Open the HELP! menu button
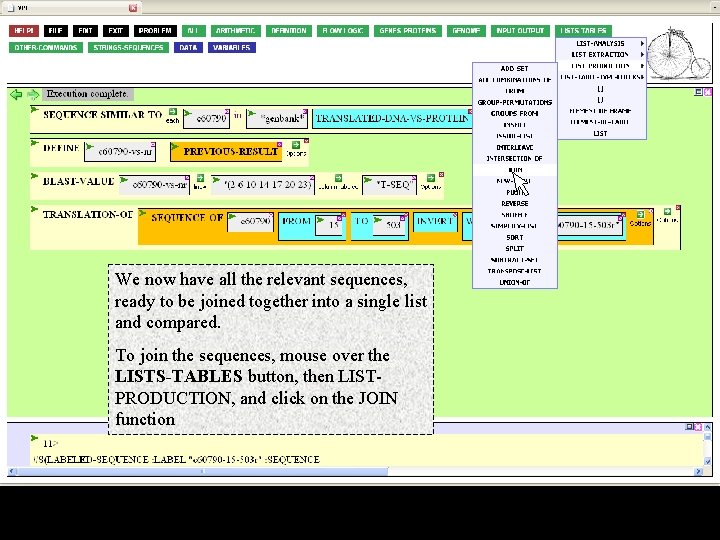This screenshot has height=540, width=720. pos(24,31)
